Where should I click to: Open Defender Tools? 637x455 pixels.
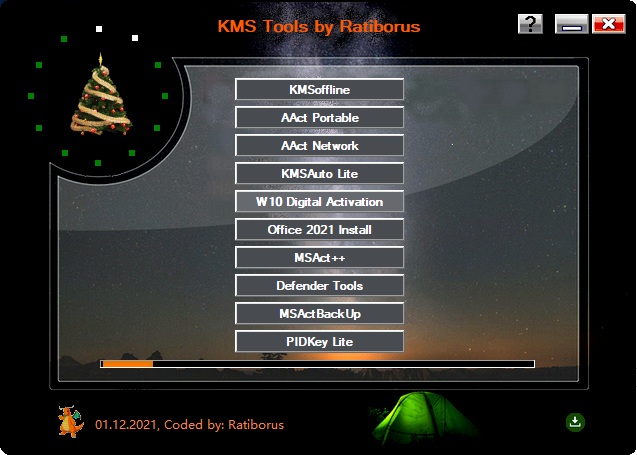(319, 286)
